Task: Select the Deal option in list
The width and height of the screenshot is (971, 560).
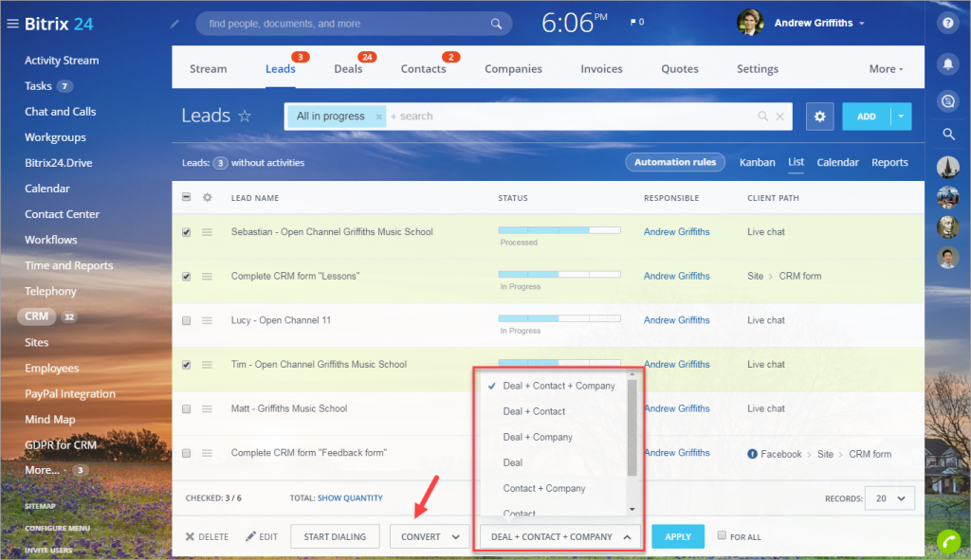Action: pyautogui.click(x=513, y=462)
